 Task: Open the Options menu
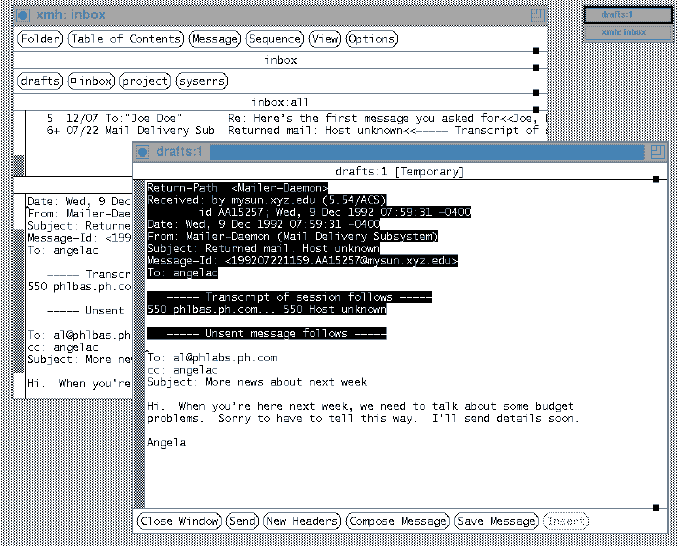point(371,39)
